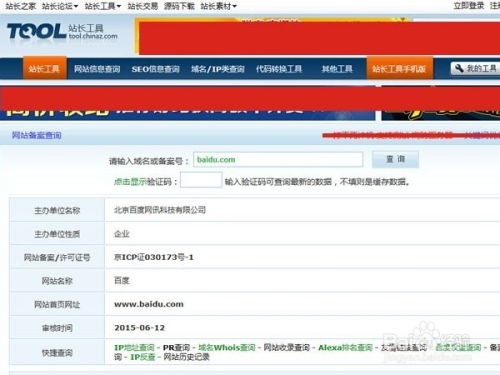Click 点击显示 to show captcha
The width and height of the screenshot is (500, 375).
131,182
